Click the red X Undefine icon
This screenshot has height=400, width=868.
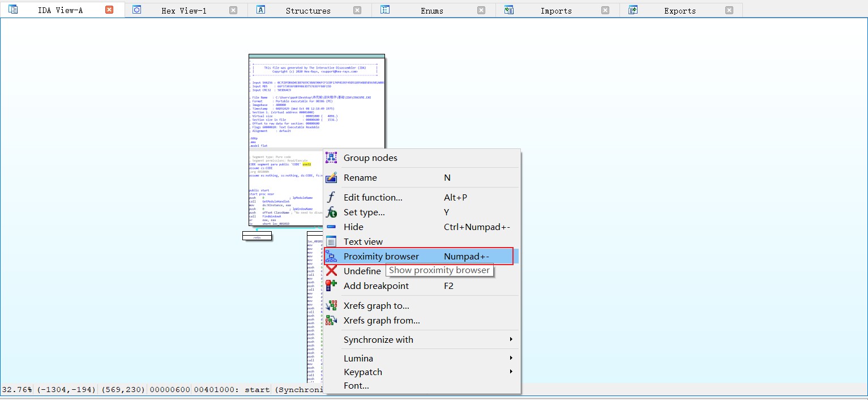pos(331,271)
